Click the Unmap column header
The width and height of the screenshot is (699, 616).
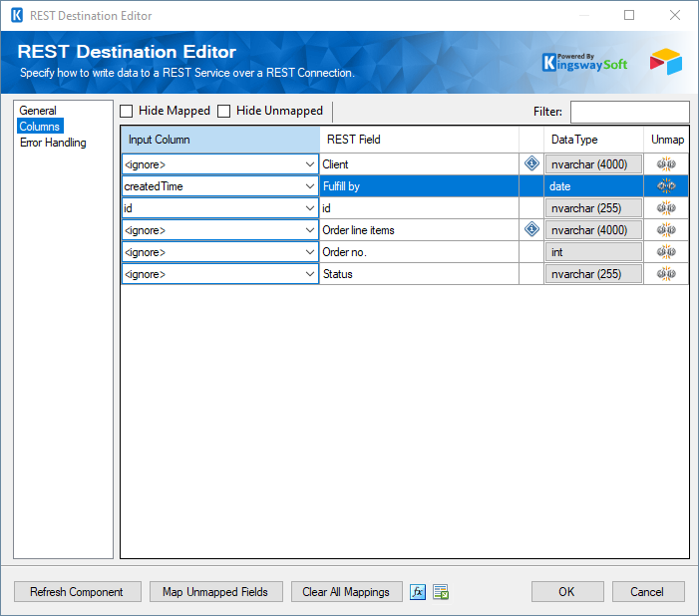point(666,140)
